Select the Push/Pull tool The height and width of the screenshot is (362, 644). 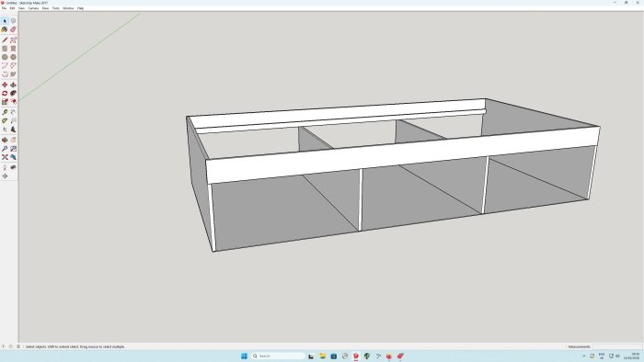[x=13, y=85]
